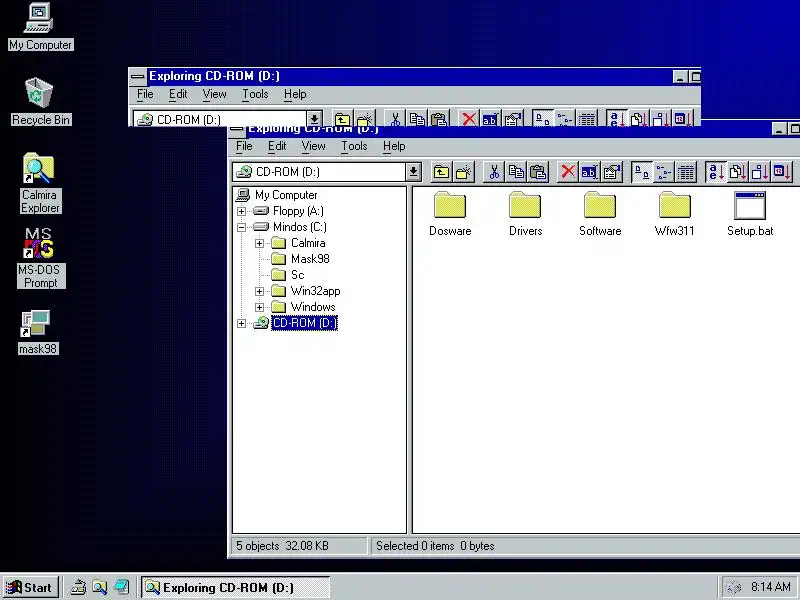Select My Computer in the folder tree

coord(286,195)
